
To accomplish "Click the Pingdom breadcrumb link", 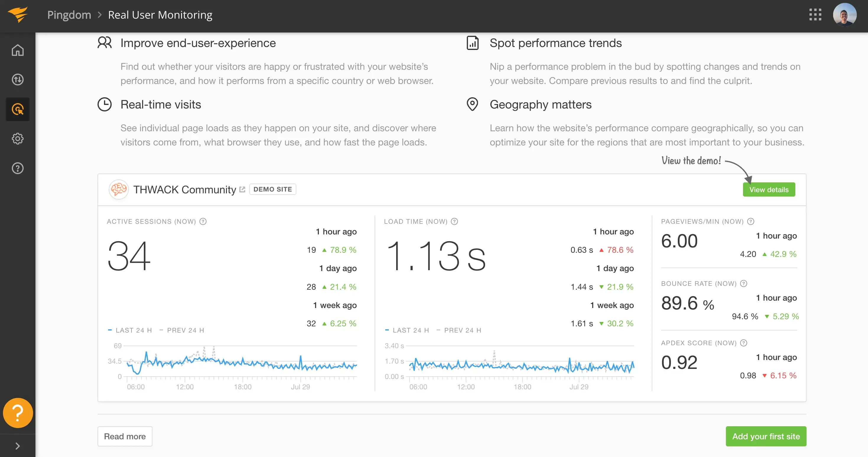I will [x=69, y=15].
